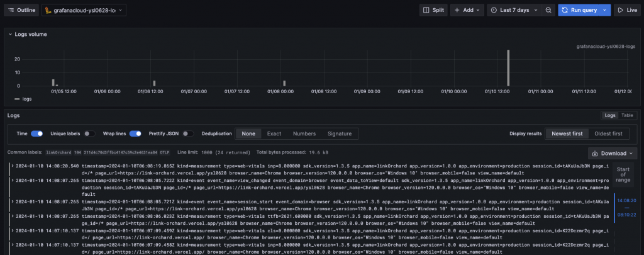Select Signature deduplication

pyautogui.click(x=340, y=133)
